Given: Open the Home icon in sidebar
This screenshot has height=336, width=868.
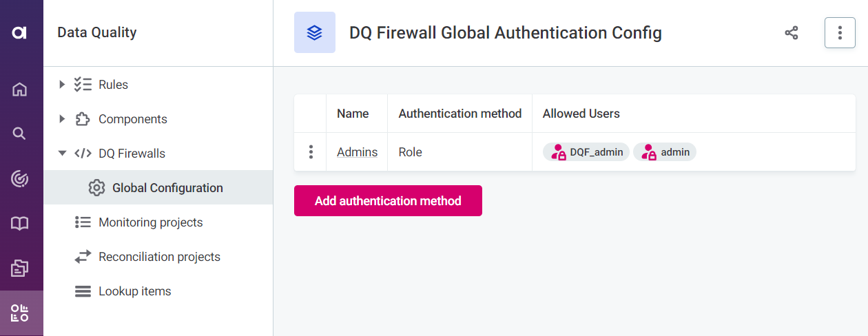Looking at the screenshot, I should coord(20,89).
